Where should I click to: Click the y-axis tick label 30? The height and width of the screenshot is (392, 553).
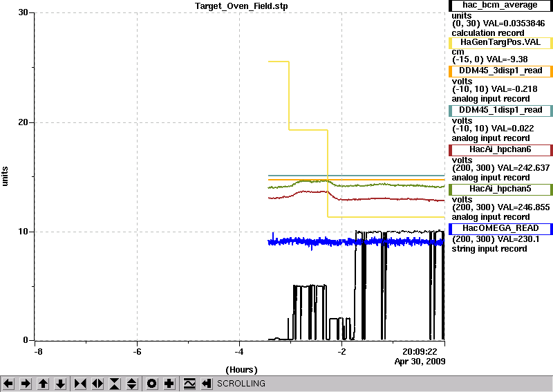[23, 12]
